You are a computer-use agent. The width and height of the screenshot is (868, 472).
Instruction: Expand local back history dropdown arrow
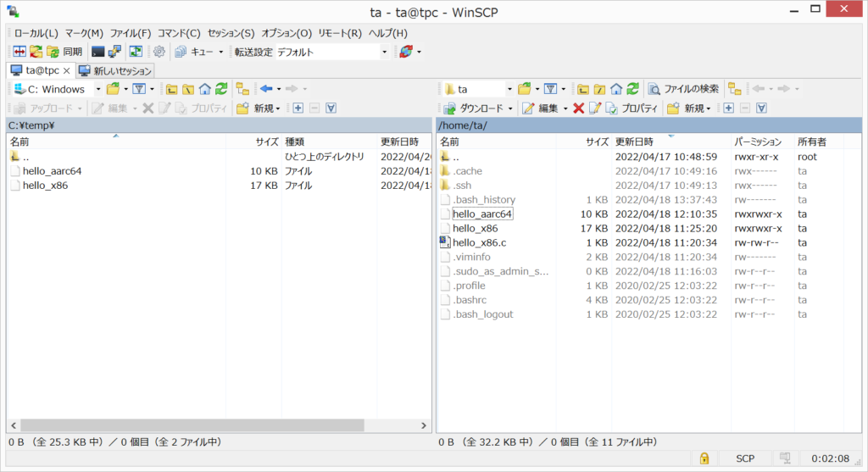pos(278,89)
